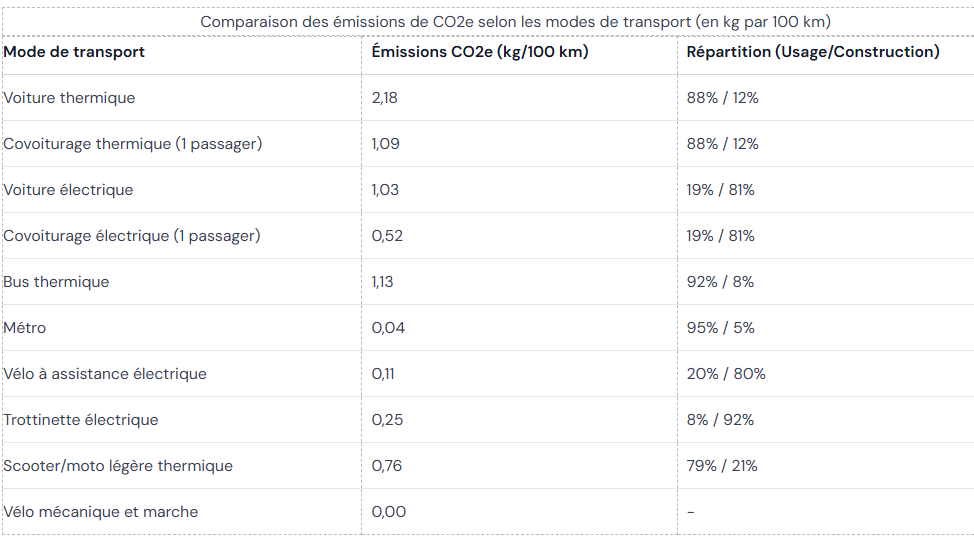The image size is (974, 537).
Task: Select the "Bus thermique" row label
Action: point(56,282)
